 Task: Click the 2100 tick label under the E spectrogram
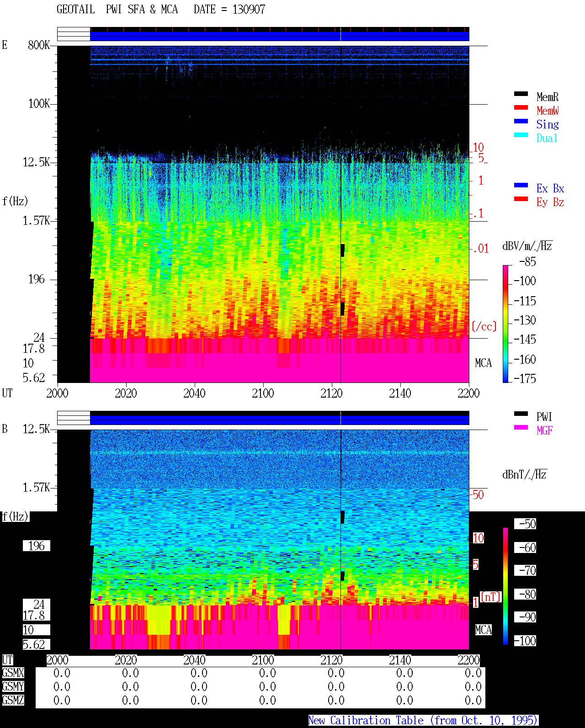pos(263,393)
